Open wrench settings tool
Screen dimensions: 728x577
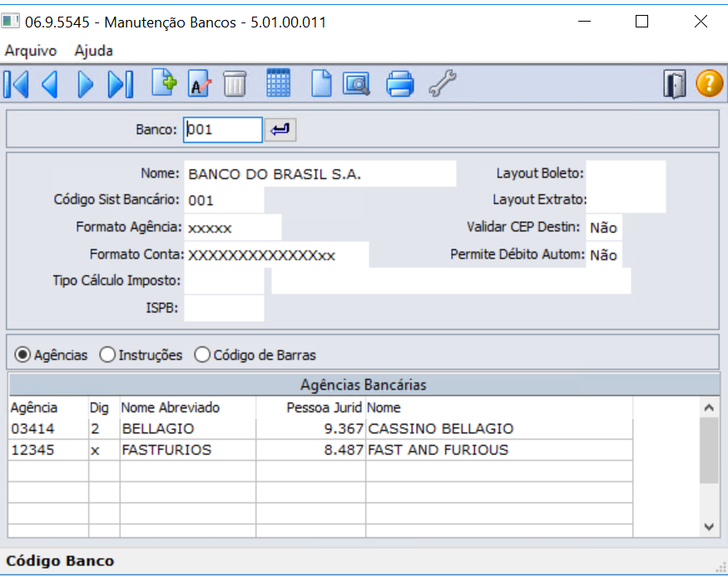(x=443, y=83)
